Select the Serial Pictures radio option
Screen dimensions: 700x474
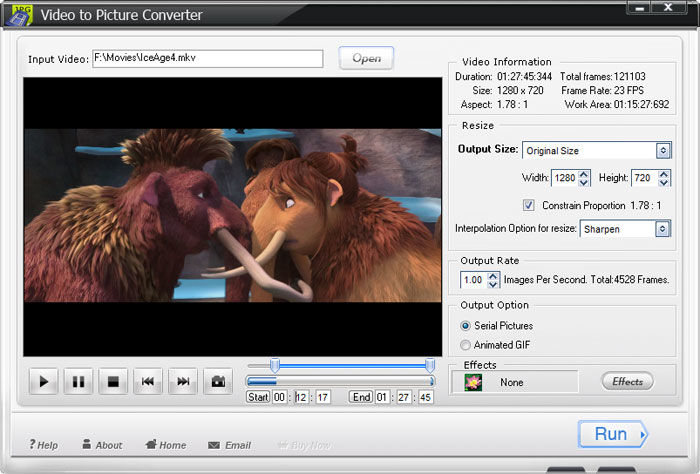pos(466,326)
